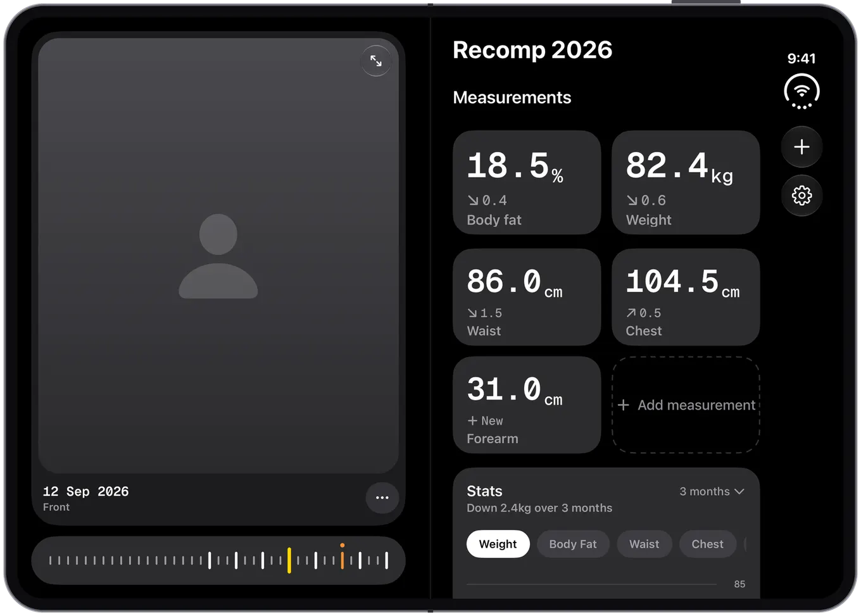
Task: Click the Measurements section heading
Action: pyautogui.click(x=512, y=97)
